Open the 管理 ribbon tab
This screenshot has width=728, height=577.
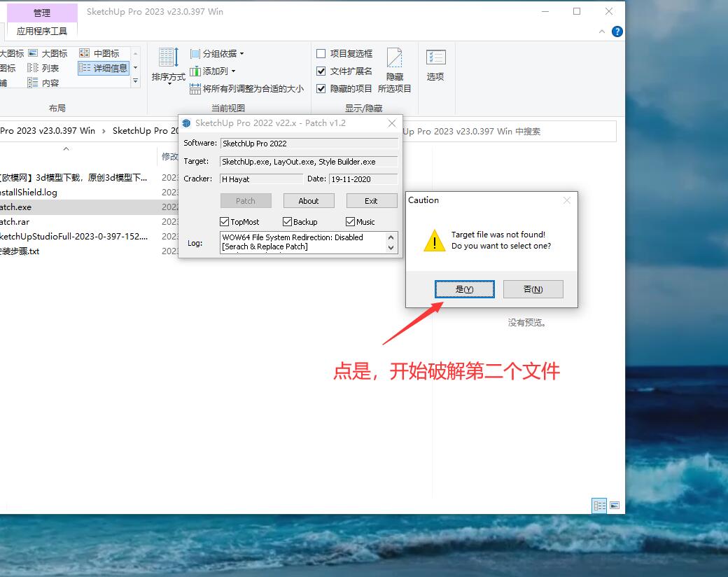(42, 13)
